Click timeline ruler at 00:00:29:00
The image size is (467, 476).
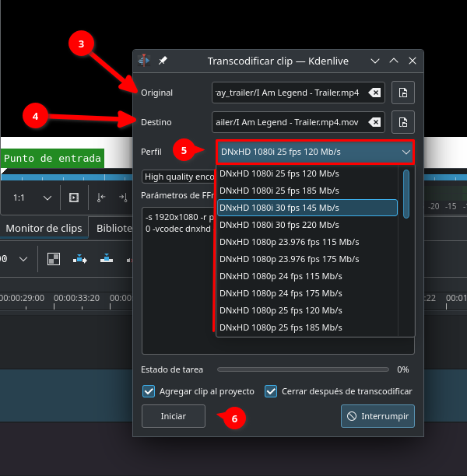(23, 299)
